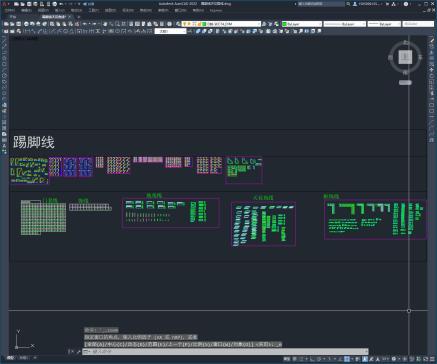Select the Trim tool in right modify toolbar
The width and height of the screenshot is (437, 364).
pyautogui.click(x=431, y=94)
